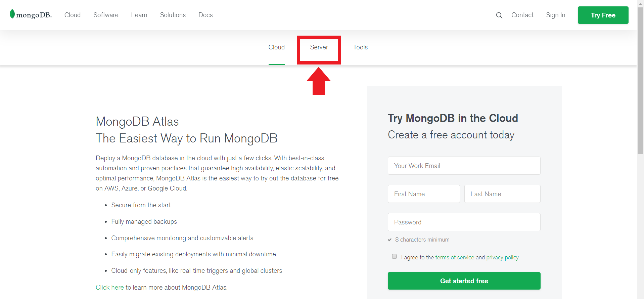The height and width of the screenshot is (299, 644).
Task: Switch to the Tools tab
Action: 360,47
